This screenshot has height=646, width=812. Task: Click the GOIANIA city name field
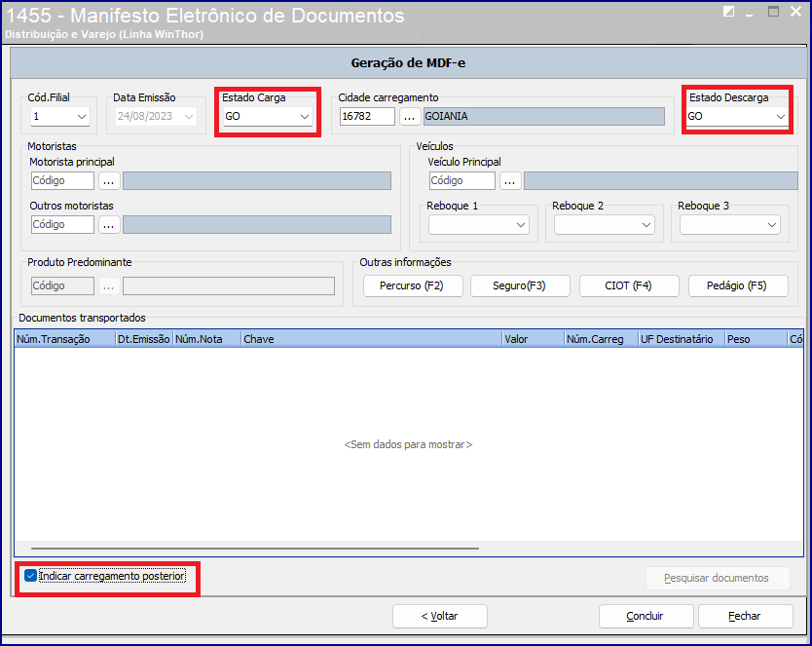click(543, 117)
